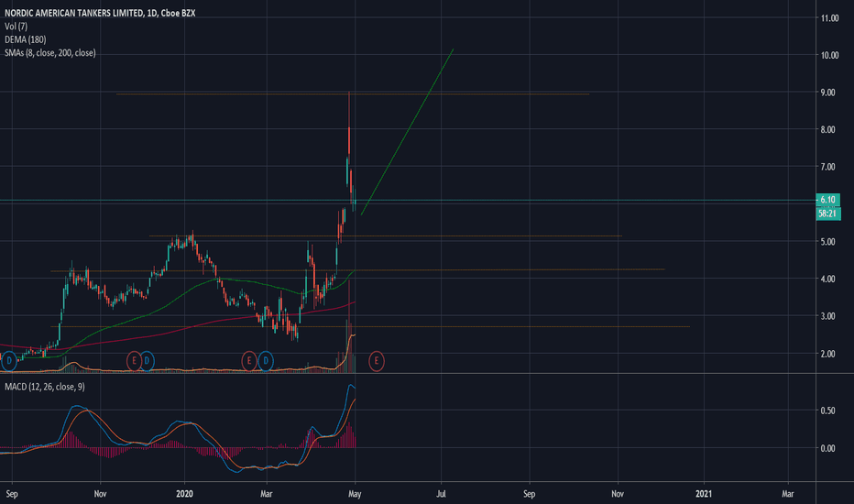854x504 pixels.
Task: Click the 2020 time axis label
Action: point(184,494)
